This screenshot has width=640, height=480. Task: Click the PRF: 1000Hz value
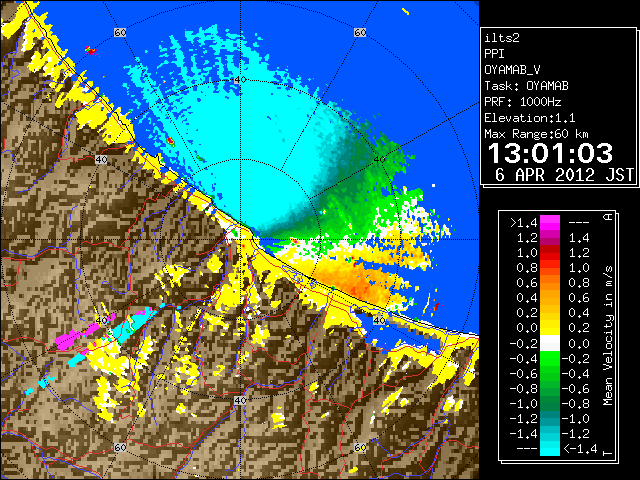click(x=523, y=102)
